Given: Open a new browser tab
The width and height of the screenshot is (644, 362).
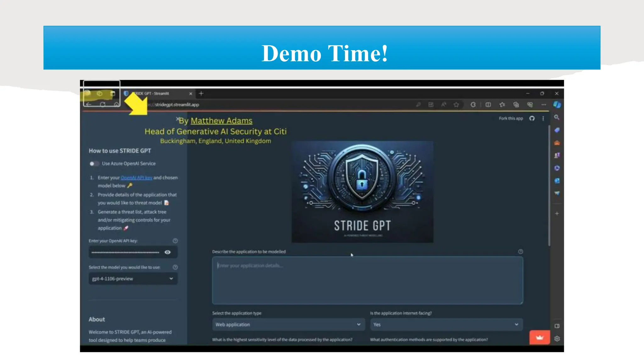Looking at the screenshot, I should pyautogui.click(x=201, y=93).
